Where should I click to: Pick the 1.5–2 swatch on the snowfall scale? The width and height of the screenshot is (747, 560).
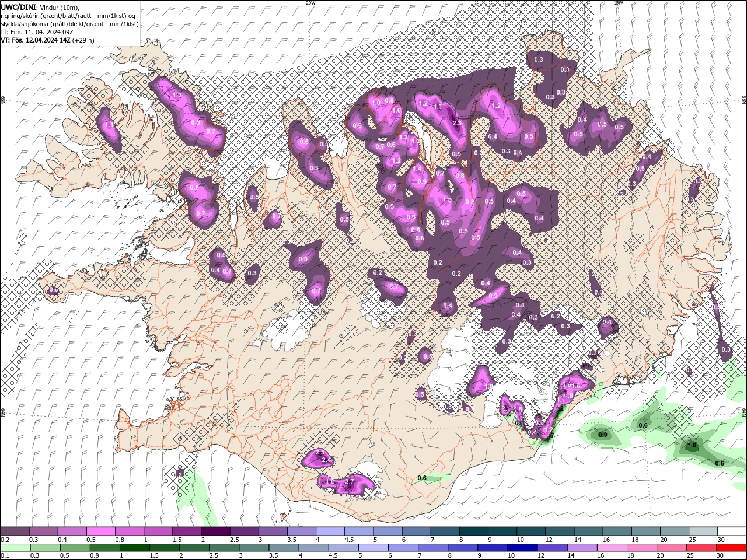pyautogui.click(x=187, y=531)
